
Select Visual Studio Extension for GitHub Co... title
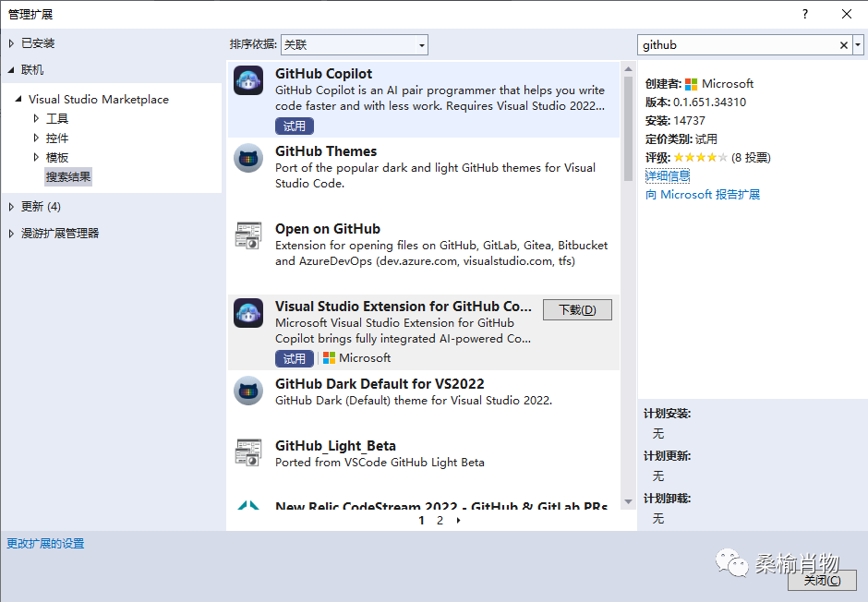(404, 306)
